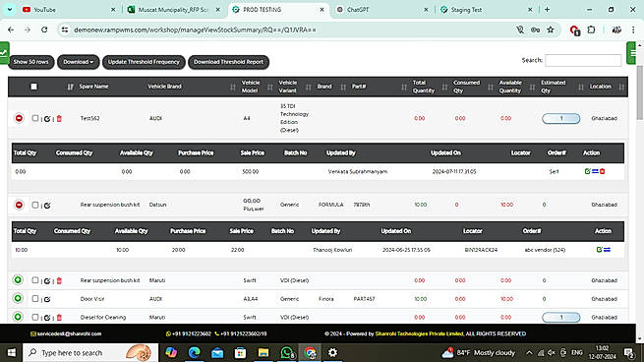Edit the batch updated by Thanooj Kowluri

(599, 250)
